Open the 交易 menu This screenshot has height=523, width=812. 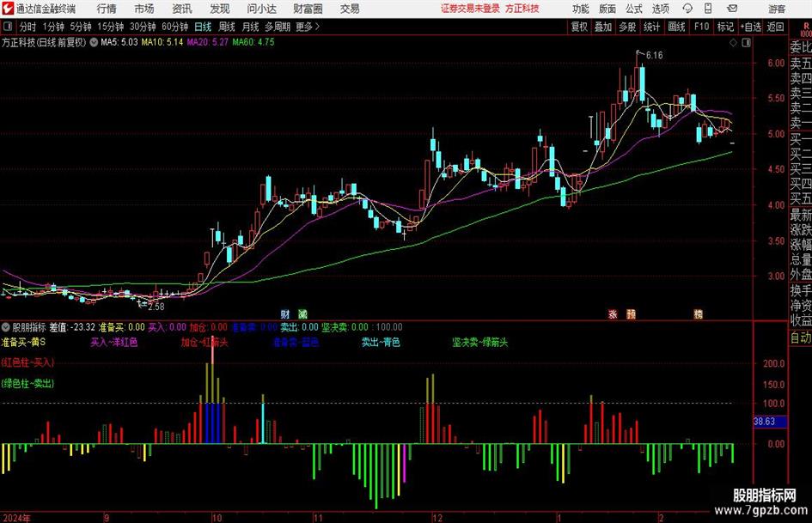tap(350, 9)
